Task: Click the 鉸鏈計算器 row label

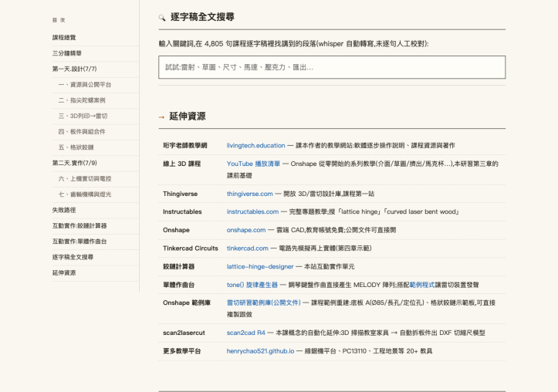Action: [x=178, y=266]
